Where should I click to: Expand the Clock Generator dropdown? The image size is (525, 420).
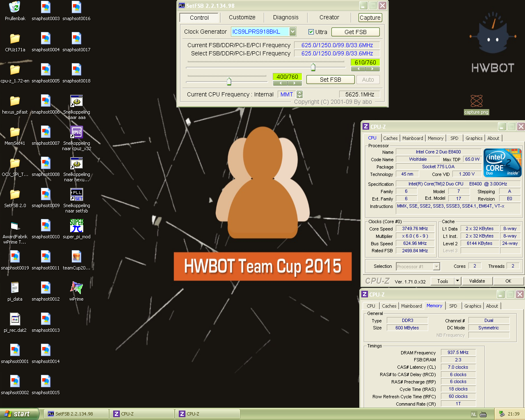click(292, 32)
